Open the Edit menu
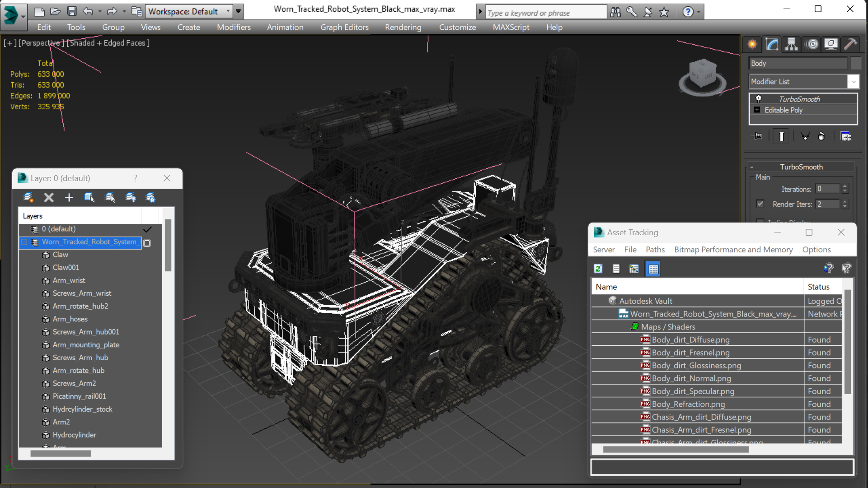The width and height of the screenshot is (868, 488). [44, 28]
